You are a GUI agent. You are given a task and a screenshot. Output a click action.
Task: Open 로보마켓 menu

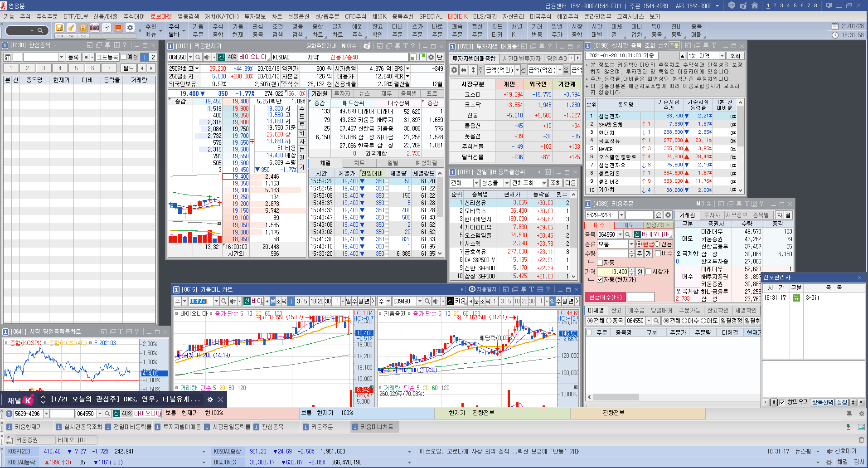click(x=161, y=16)
